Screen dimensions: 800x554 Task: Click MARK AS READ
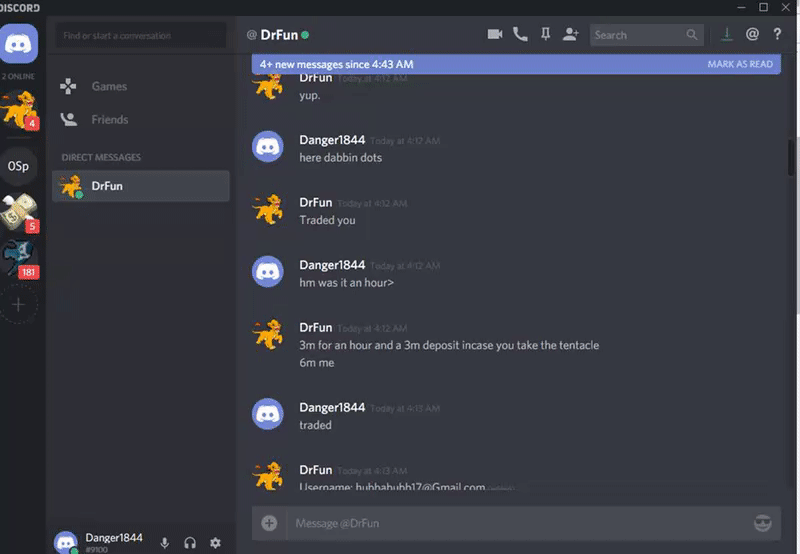pos(740,64)
